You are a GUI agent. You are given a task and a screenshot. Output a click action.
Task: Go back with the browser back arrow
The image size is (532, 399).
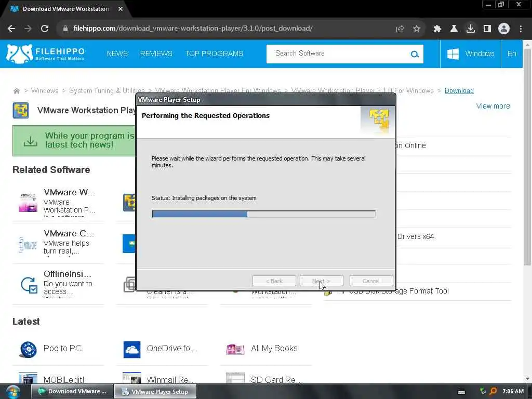11,29
